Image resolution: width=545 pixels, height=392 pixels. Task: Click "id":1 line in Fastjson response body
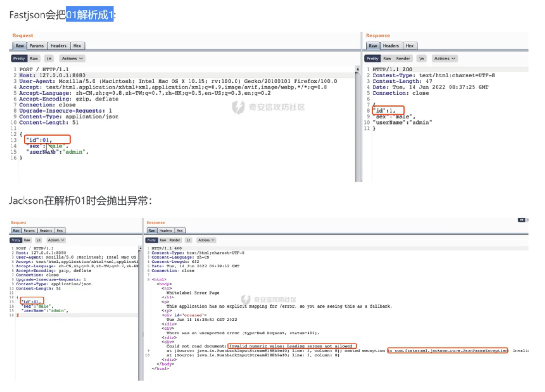coord(384,111)
